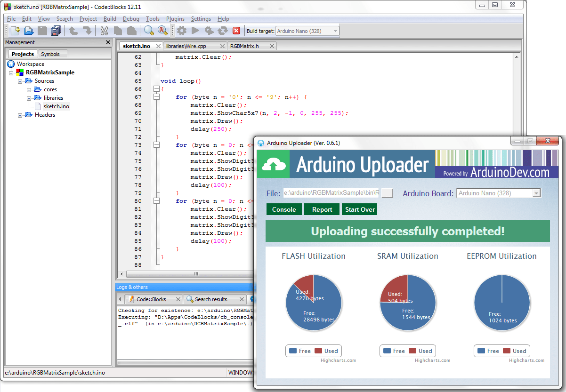Image resolution: width=566 pixels, height=392 pixels.
Task: Click the Start Over button
Action: click(359, 209)
